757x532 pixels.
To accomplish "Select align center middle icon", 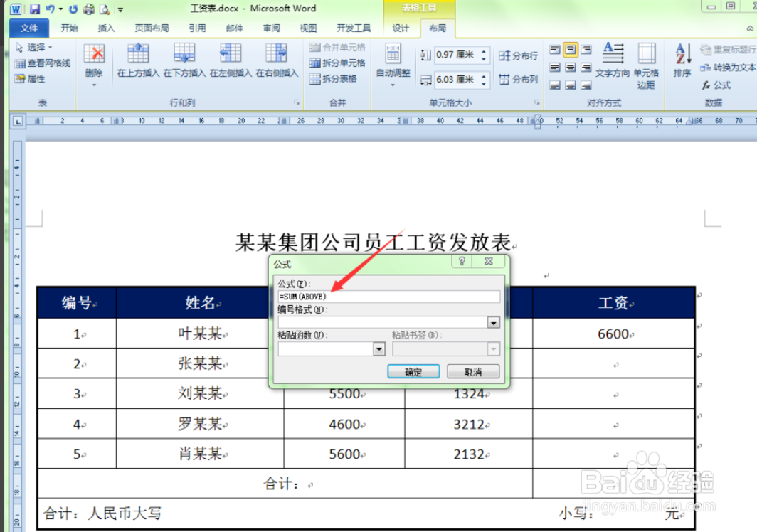I will tap(571, 67).
